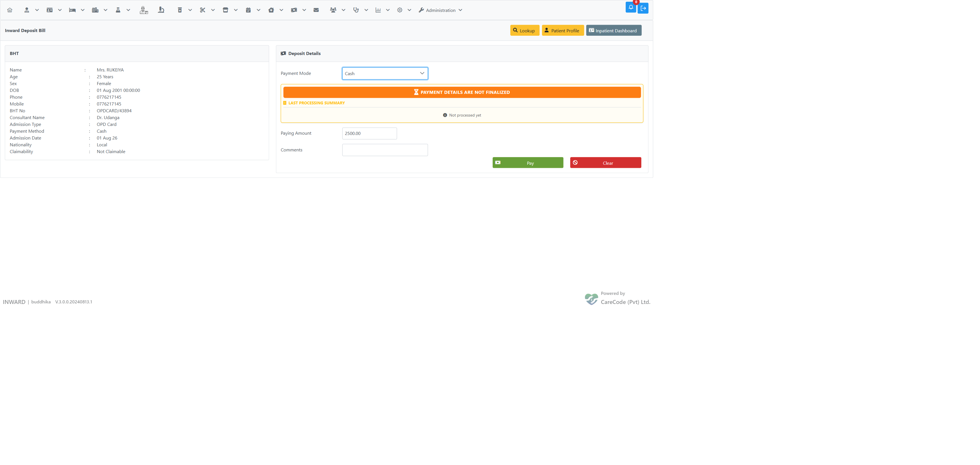Open the doctor/OPD menu icon
980x465 pixels.
click(27, 10)
